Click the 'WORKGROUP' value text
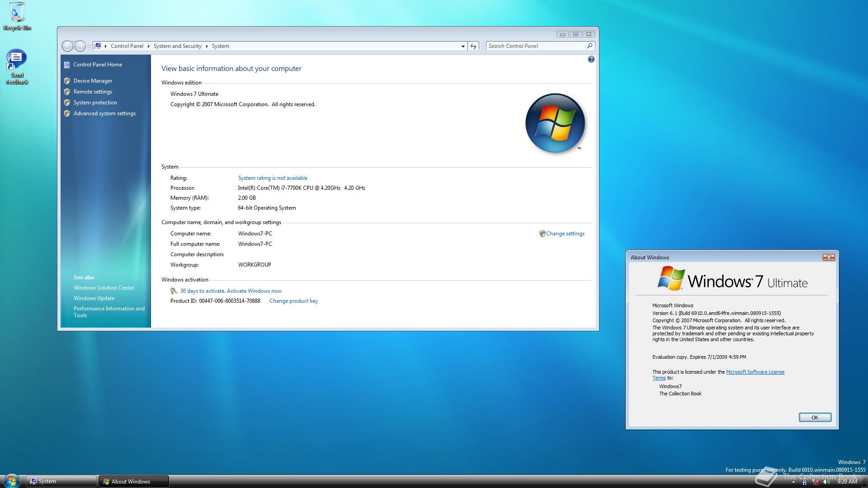 click(255, 265)
